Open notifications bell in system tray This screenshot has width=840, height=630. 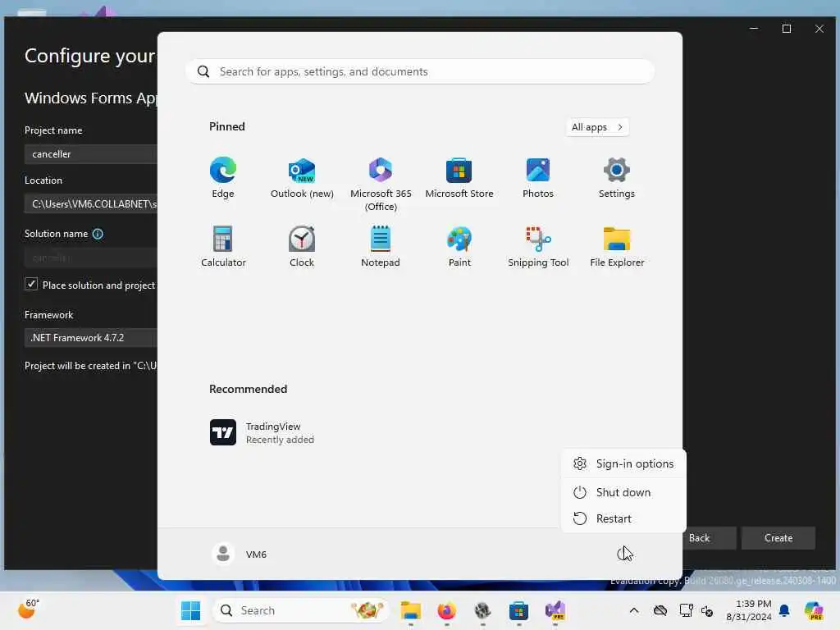coord(784,610)
